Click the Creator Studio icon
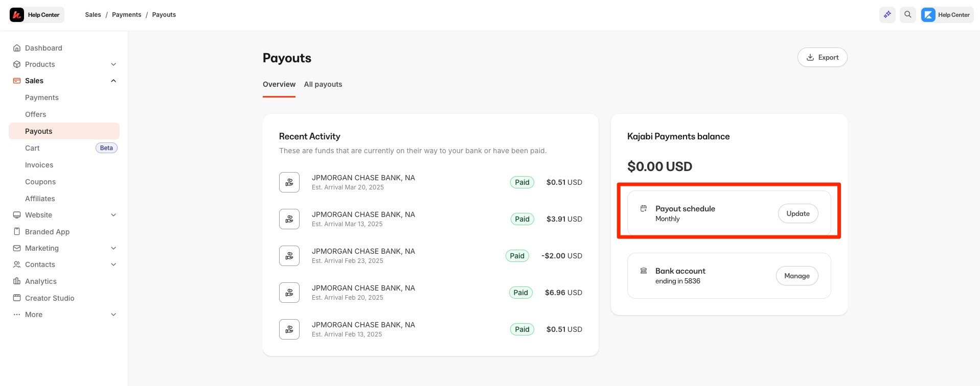Screen dimensions: 980x386 click(17, 298)
